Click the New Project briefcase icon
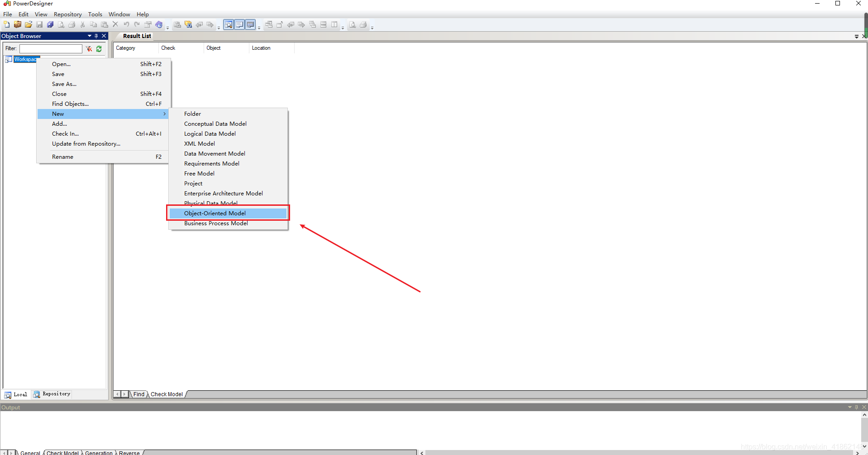Screen dimensions: 868x455 [x=18, y=24]
